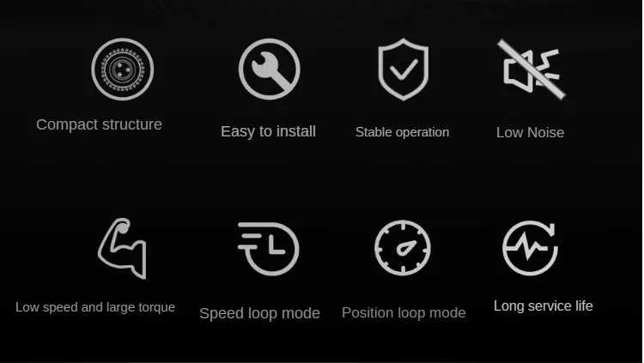Click the needle pointer inside the gauge
Viewport: 644px width, 363px height.
406,247
